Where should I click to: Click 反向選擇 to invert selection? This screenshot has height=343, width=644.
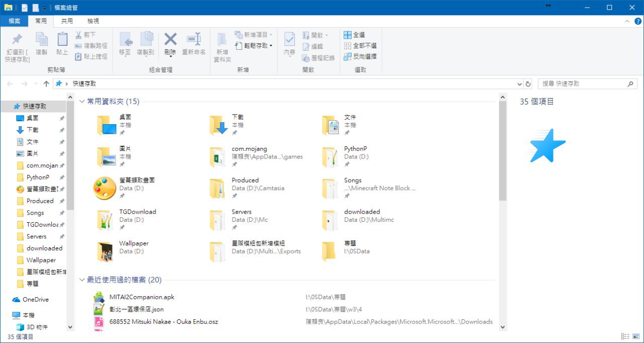[x=360, y=57]
